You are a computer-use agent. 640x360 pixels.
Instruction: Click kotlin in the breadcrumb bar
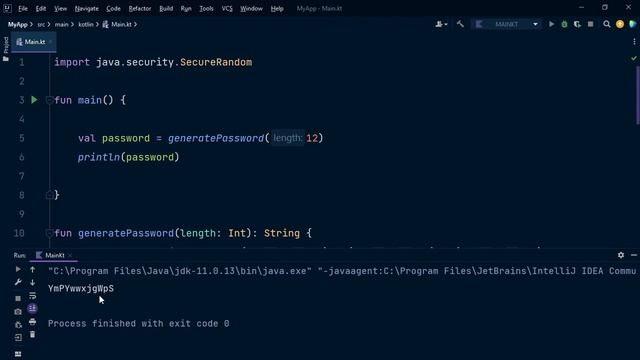[x=85, y=24]
